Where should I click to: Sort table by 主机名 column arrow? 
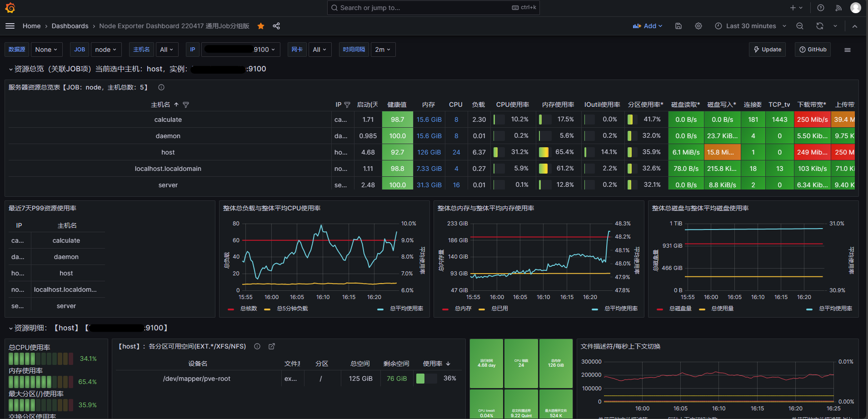click(176, 105)
